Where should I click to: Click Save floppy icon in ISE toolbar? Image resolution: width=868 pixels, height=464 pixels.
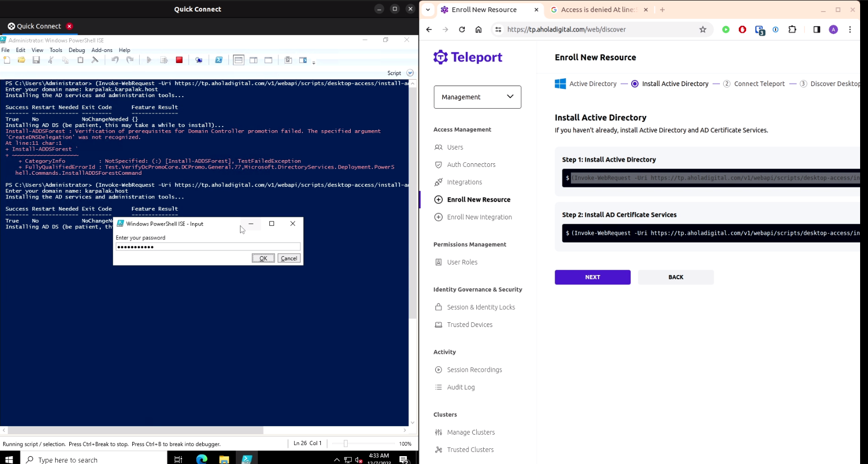[36, 60]
